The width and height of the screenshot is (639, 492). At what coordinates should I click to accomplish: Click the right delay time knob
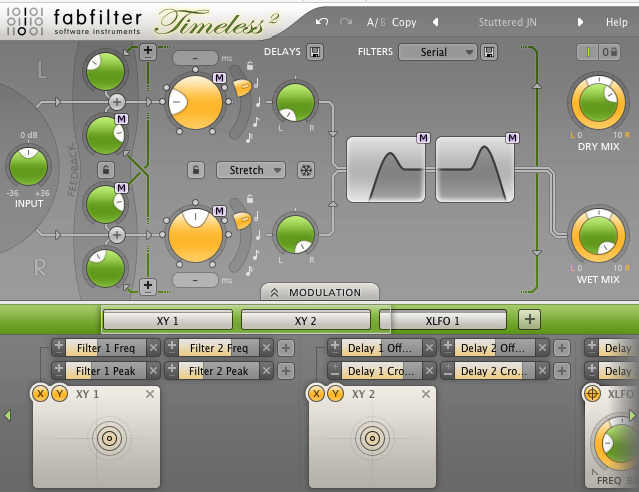(x=195, y=235)
